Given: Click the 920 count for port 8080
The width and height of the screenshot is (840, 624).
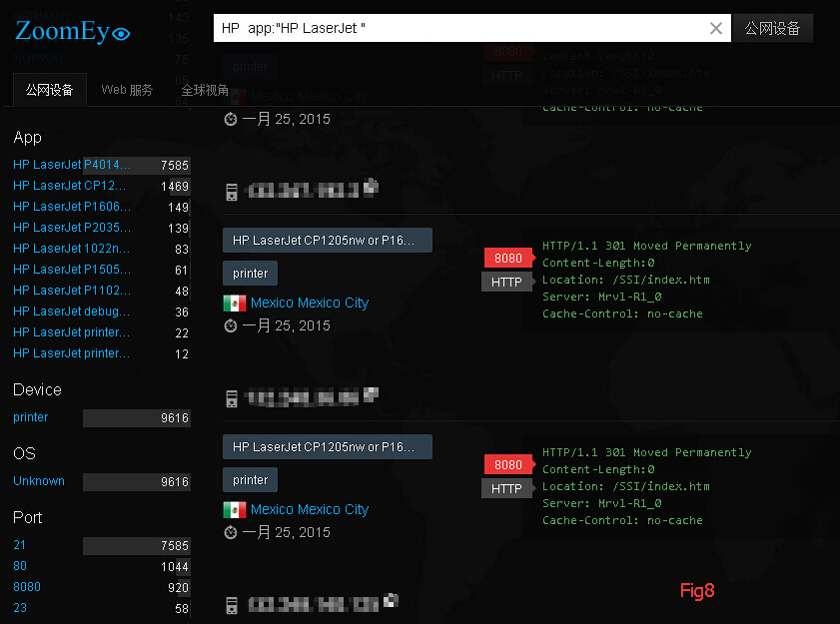Looking at the screenshot, I should click(179, 588).
